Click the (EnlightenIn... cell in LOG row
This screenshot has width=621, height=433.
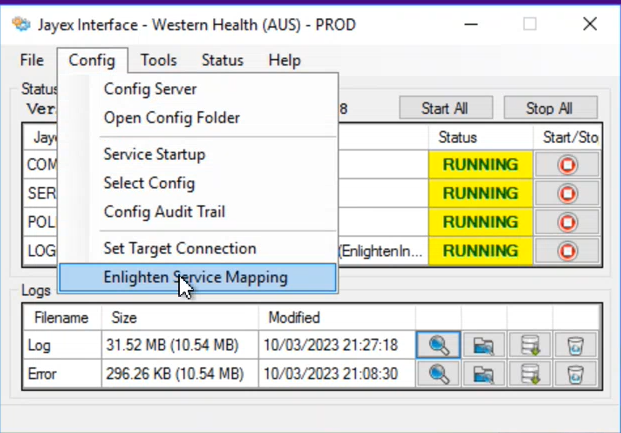tap(383, 251)
